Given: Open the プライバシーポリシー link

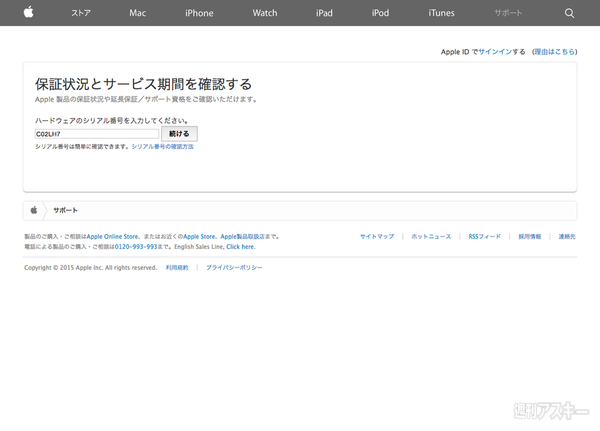Looking at the screenshot, I should coord(234,268).
